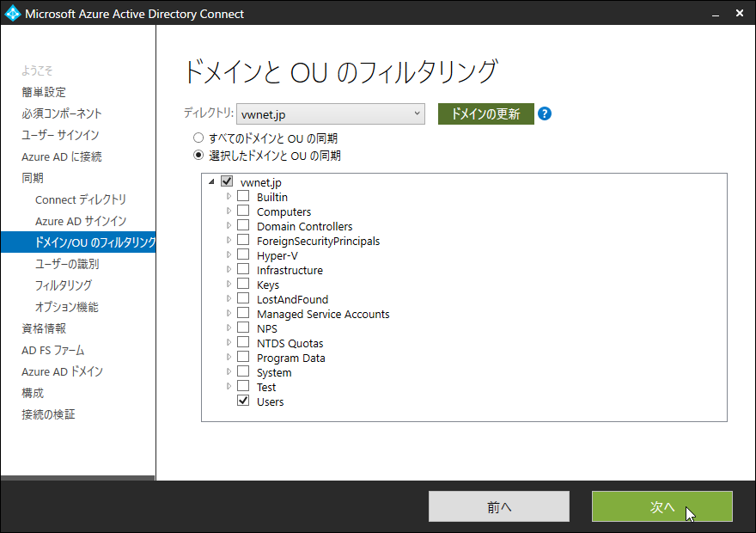Image resolution: width=756 pixels, height=533 pixels.
Task: Select 構成 in the sidebar
Action: 33,393
